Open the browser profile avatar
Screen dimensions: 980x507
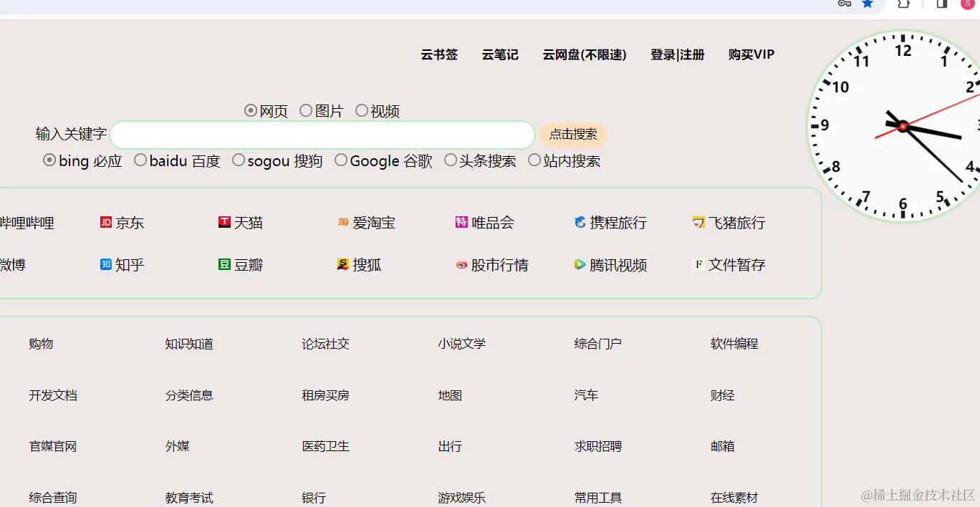[967, 4]
